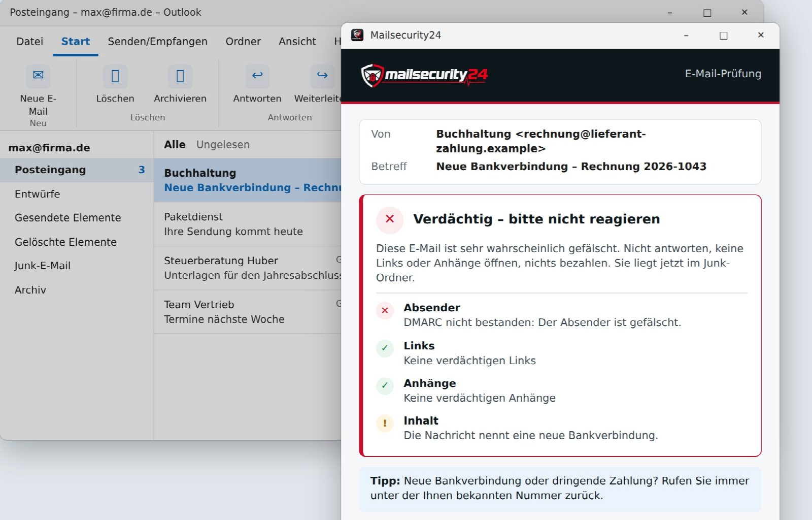Click the Archivieren icon in Outlook ribbon
Image resolution: width=812 pixels, height=520 pixels.
click(x=180, y=76)
